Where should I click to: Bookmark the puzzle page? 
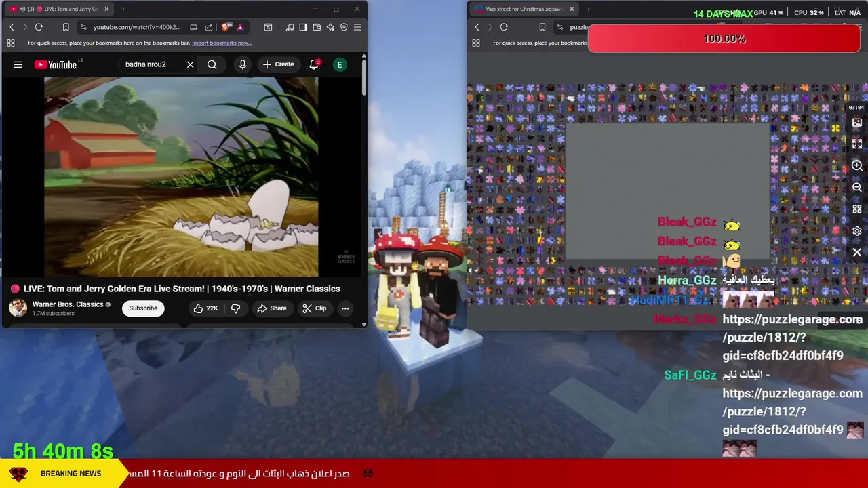(542, 27)
